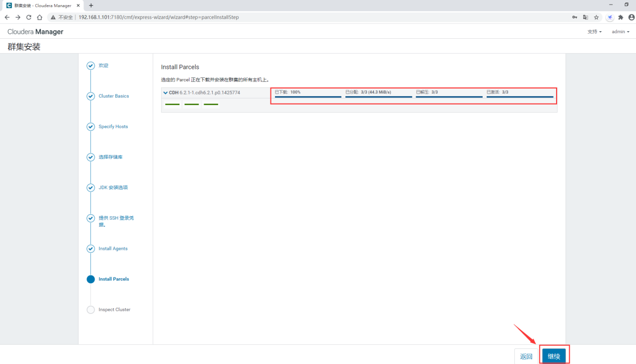Viewport: 636px width, 364px height.
Task: Restore the browser window size
Action: pyautogui.click(x=626, y=5)
